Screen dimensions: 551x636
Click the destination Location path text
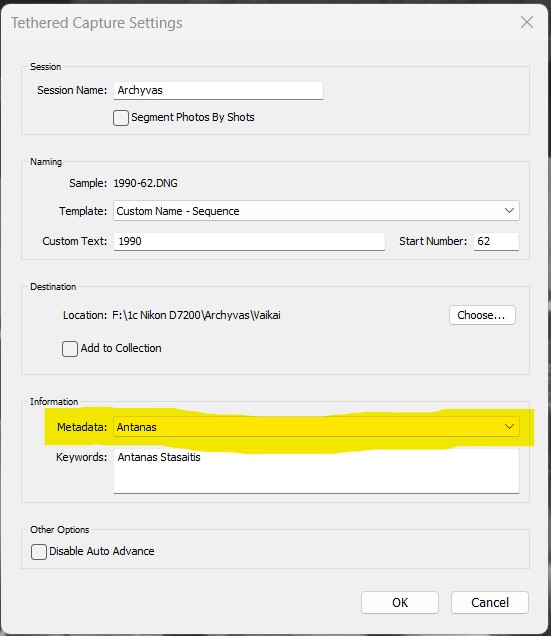coord(196,315)
